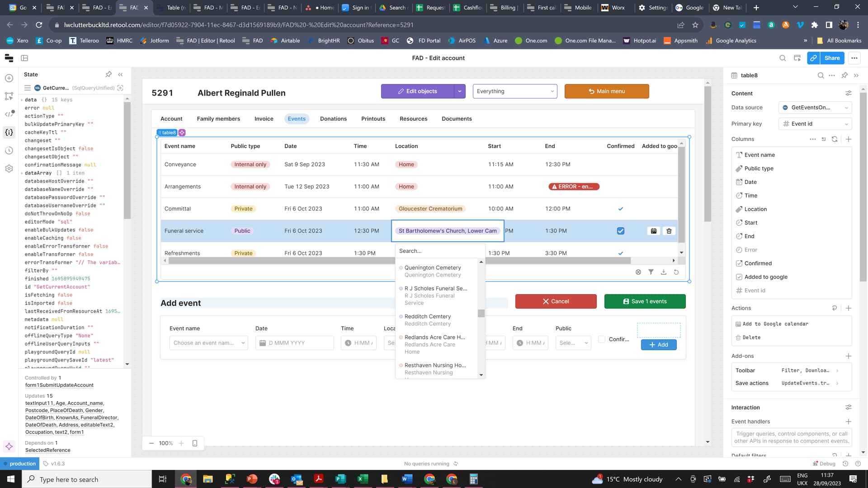Open the code panel icon in left sidebar
The image size is (868, 488).
pyautogui.click(x=9, y=114)
